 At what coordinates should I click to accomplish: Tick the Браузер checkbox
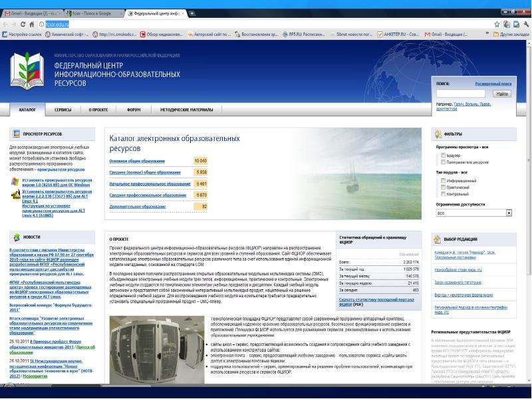point(443,155)
